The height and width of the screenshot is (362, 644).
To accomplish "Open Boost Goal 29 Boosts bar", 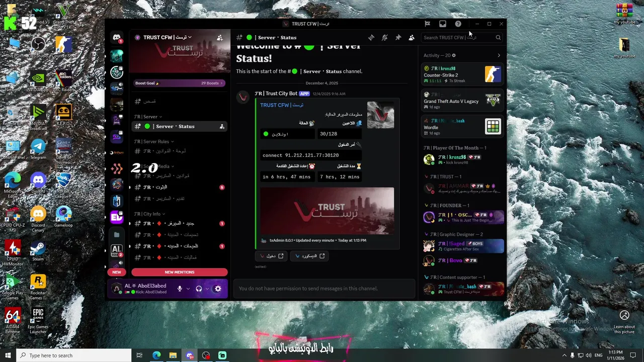I will (x=179, y=83).
